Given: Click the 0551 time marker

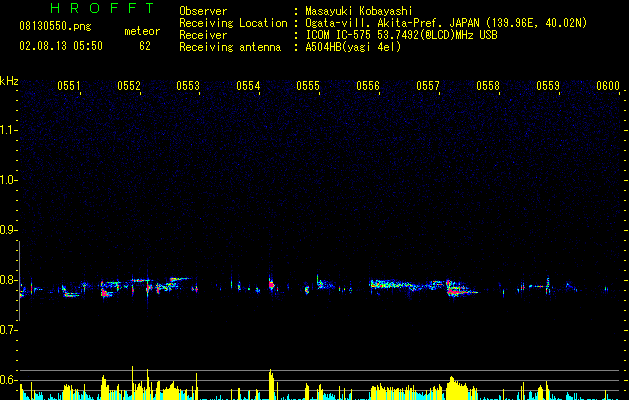Looking at the screenshot, I should tap(68, 86).
